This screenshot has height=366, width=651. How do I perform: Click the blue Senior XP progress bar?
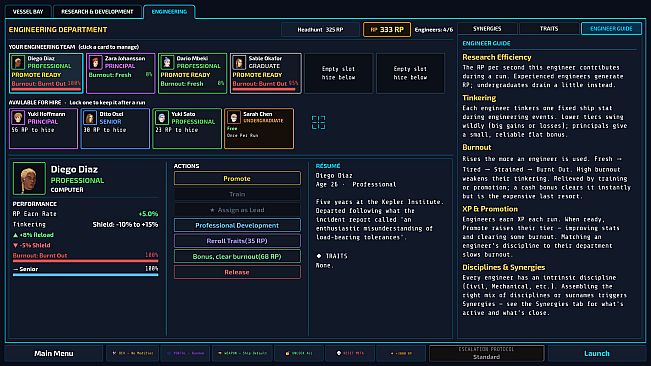click(85, 274)
